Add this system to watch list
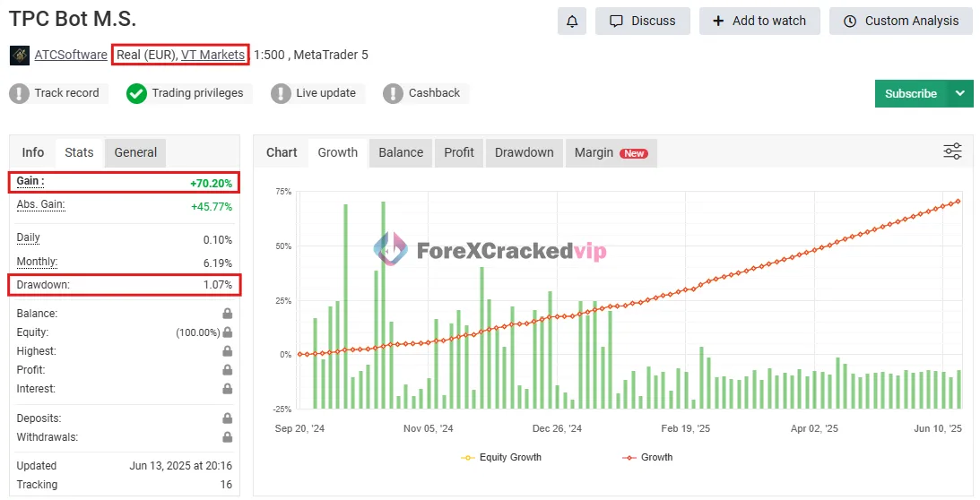Screen dimensions: 980x500 coord(759,22)
